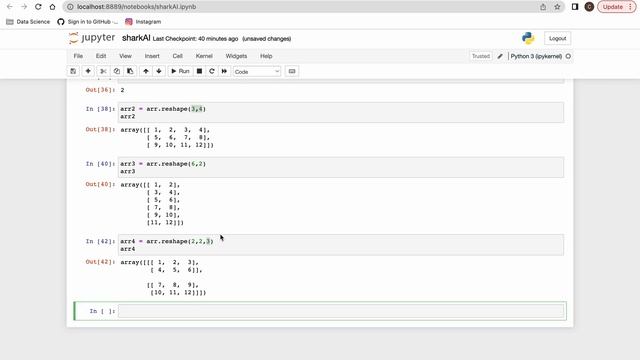Toggle the browser side panel icon
This screenshot has width=640, height=360.
tap(575, 7)
